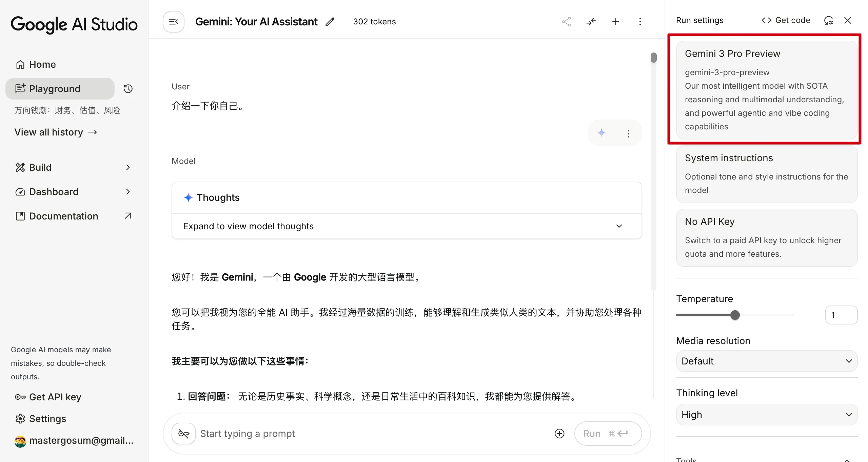This screenshot has height=462, width=868.
Task: Expand to view model thoughts
Action: 406,226
